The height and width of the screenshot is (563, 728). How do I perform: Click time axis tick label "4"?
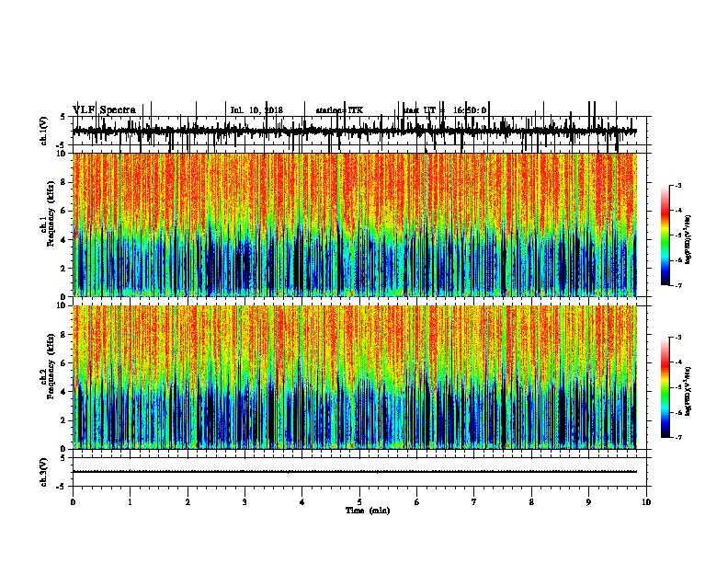302,502
